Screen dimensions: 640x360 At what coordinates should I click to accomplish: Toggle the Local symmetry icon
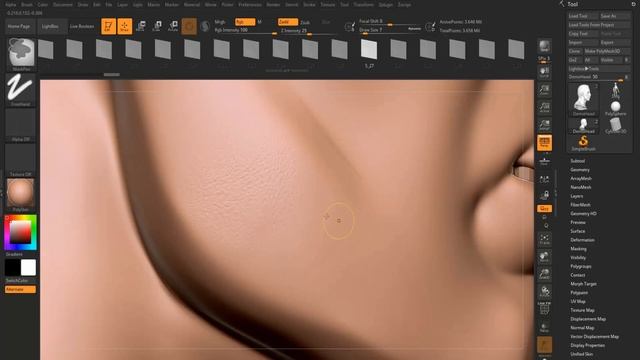[x=544, y=179]
